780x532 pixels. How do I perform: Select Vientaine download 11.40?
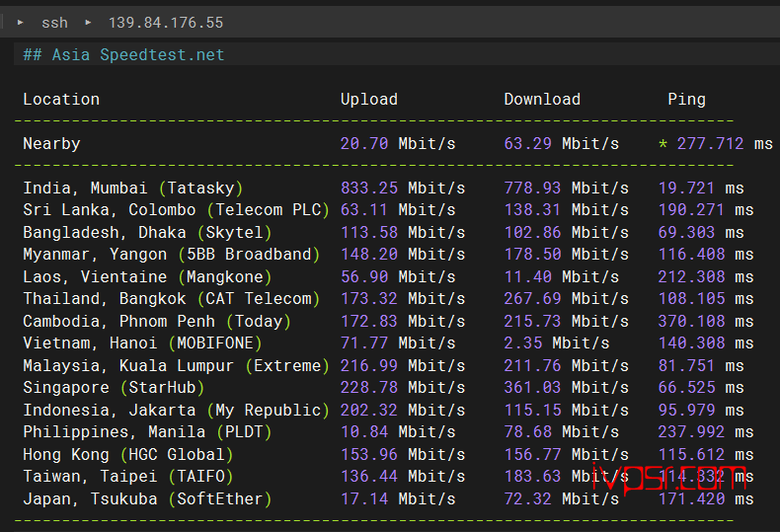click(x=528, y=276)
